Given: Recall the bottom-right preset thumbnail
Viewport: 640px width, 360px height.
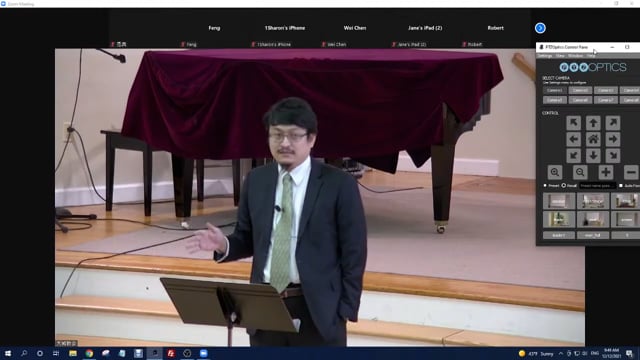Looking at the screenshot, I should 625,220.
